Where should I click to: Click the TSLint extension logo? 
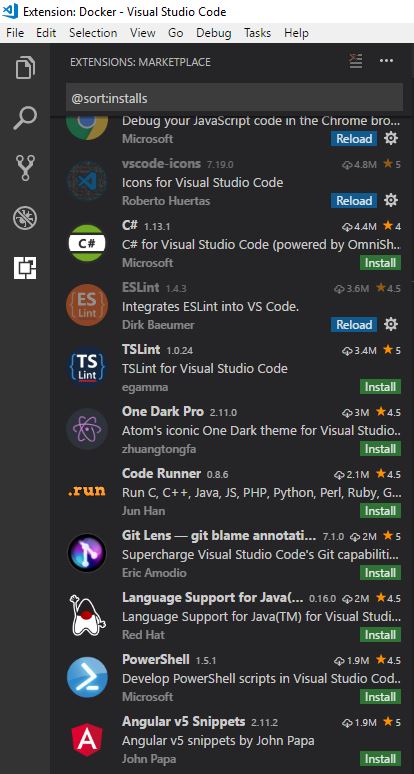87,367
